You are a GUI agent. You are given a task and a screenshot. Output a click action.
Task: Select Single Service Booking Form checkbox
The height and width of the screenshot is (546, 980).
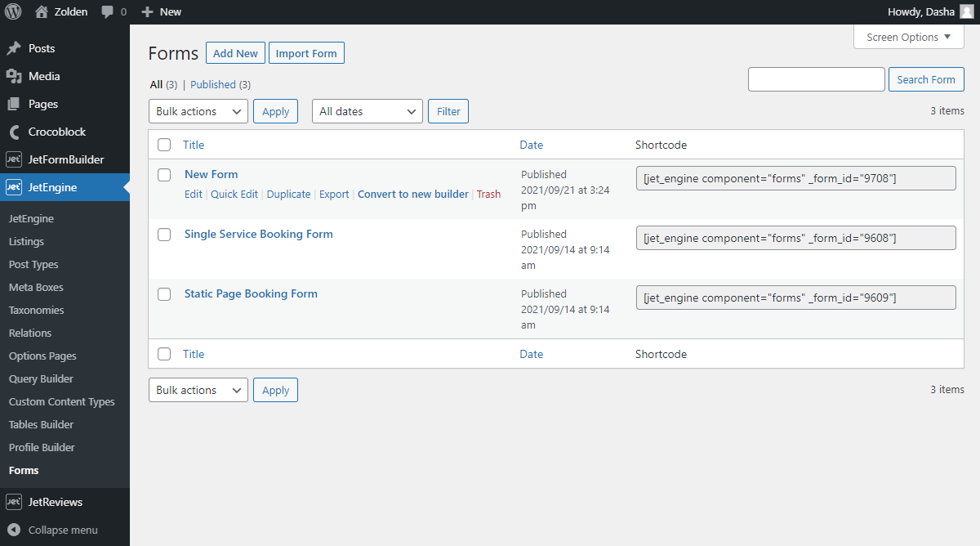[x=164, y=235]
